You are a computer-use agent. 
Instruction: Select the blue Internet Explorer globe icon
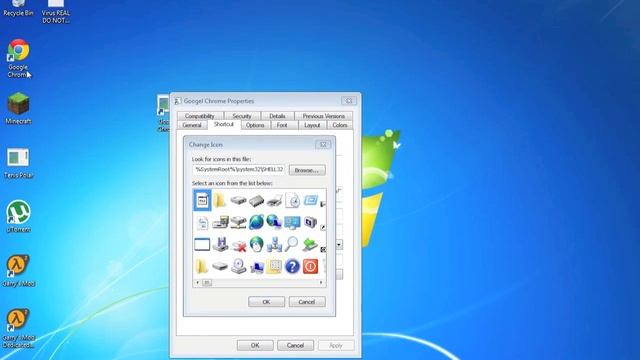[256, 222]
